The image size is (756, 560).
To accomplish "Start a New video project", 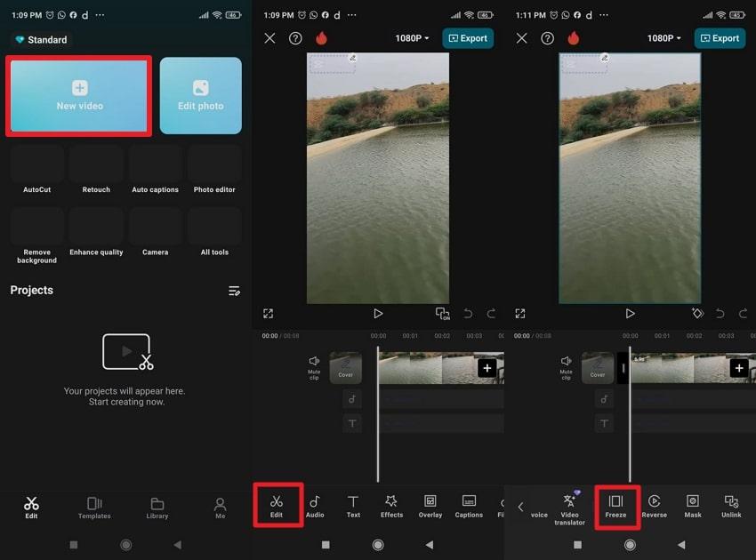I will click(x=78, y=95).
